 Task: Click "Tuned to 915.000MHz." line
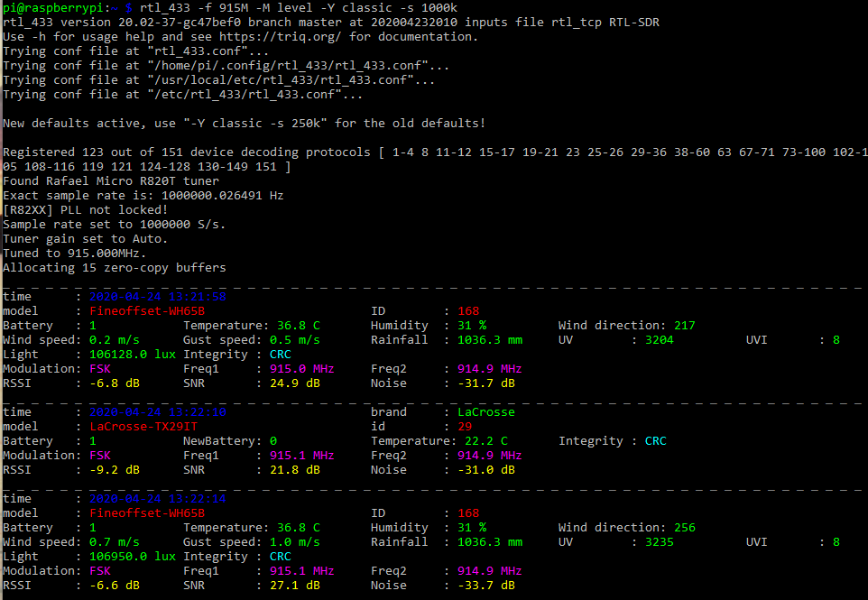(75, 253)
